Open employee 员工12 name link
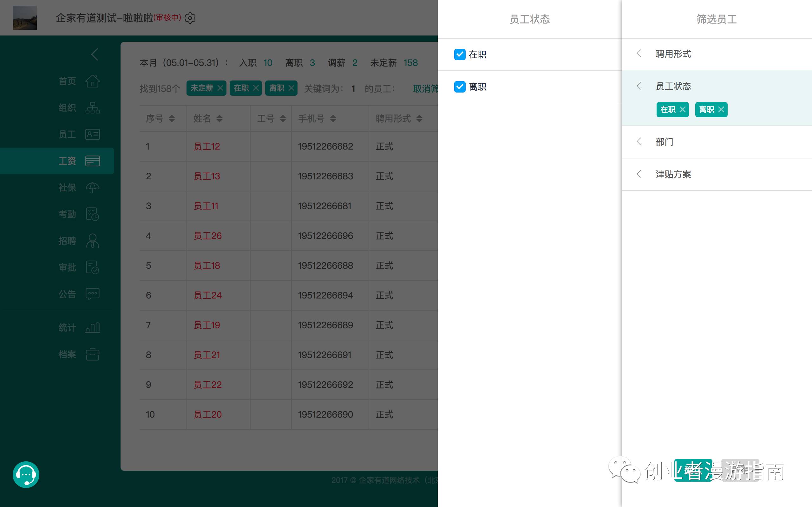The height and width of the screenshot is (507, 812). click(x=206, y=146)
